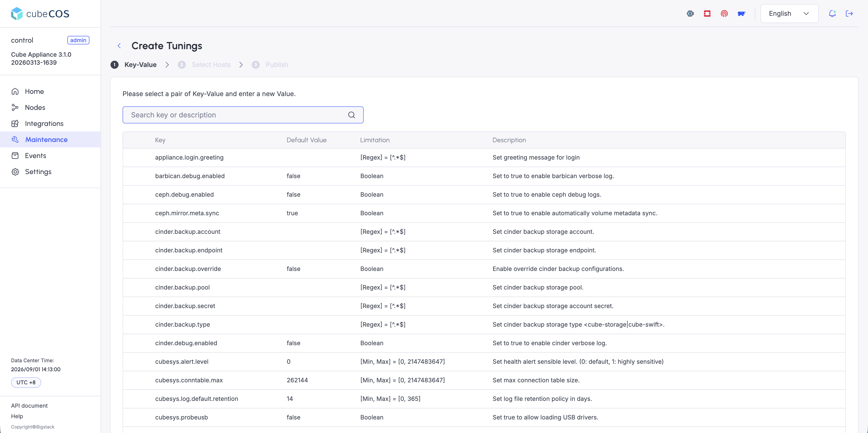Screen dimensions: 868x433
Task: Click the Limitation column header
Action: coord(375,140)
